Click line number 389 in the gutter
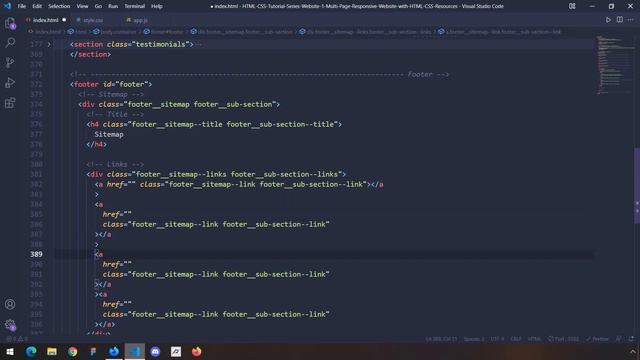Viewport: 640px width, 360px height. pos(36,254)
